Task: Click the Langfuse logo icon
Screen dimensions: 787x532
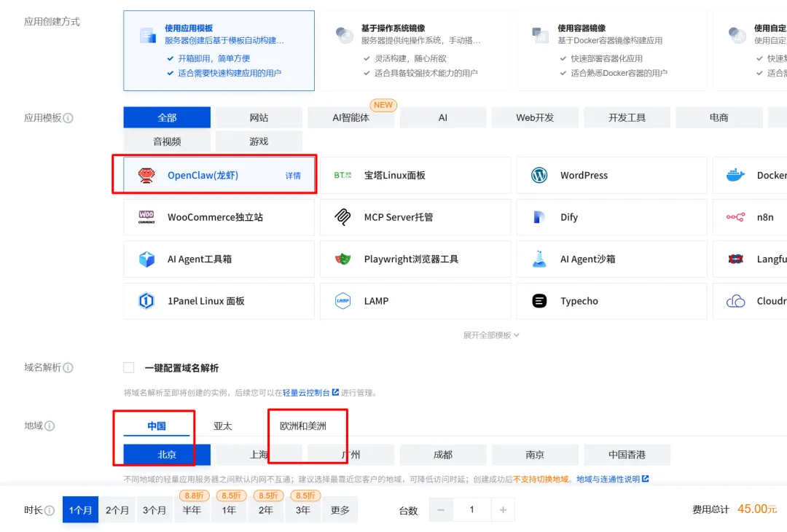Action: [735, 259]
